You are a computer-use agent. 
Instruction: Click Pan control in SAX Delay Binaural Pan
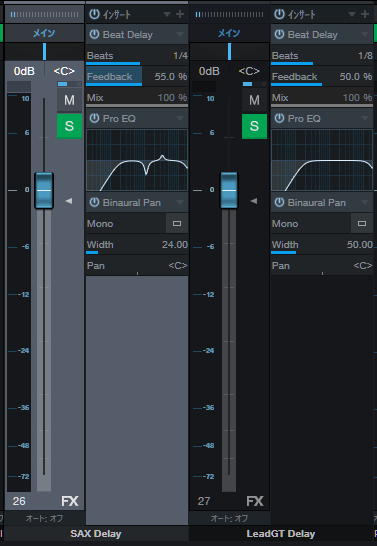[x=137, y=266]
